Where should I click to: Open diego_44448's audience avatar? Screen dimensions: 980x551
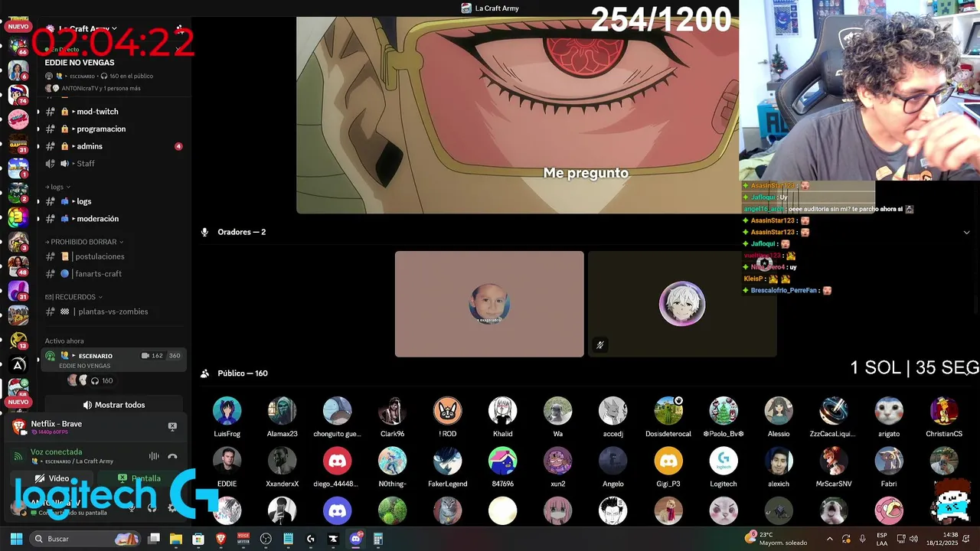pos(337,461)
